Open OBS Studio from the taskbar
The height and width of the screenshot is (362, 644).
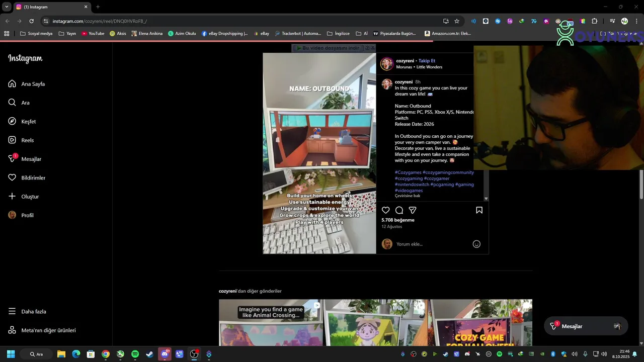pos(194,354)
